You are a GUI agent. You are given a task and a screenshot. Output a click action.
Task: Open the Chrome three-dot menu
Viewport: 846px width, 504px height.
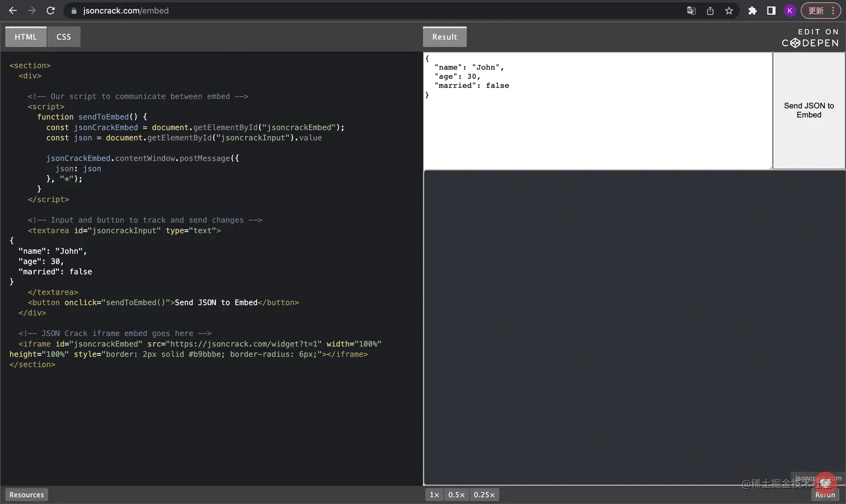point(833,11)
